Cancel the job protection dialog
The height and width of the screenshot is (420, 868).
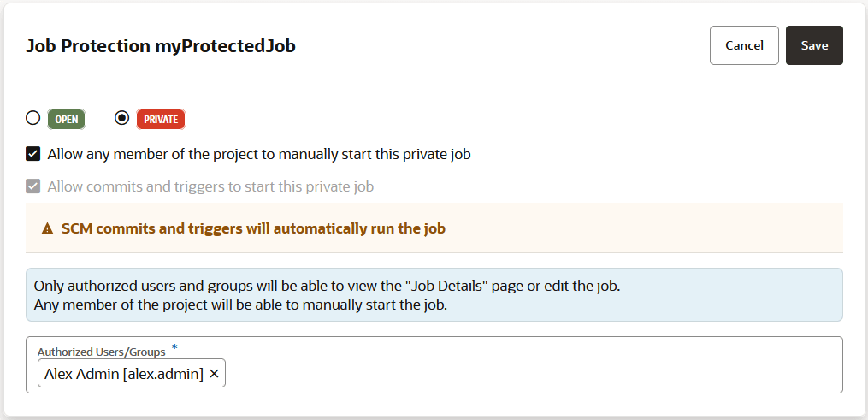coord(744,45)
